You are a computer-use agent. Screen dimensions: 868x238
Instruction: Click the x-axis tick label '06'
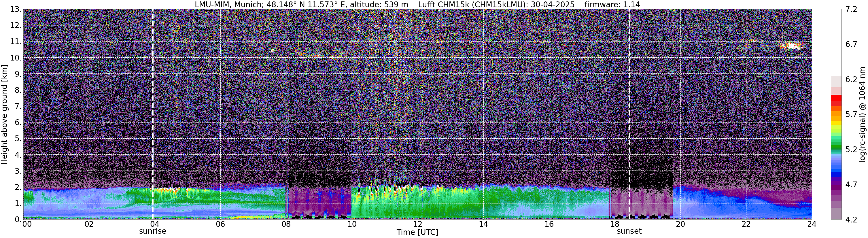pyautogui.click(x=220, y=224)
